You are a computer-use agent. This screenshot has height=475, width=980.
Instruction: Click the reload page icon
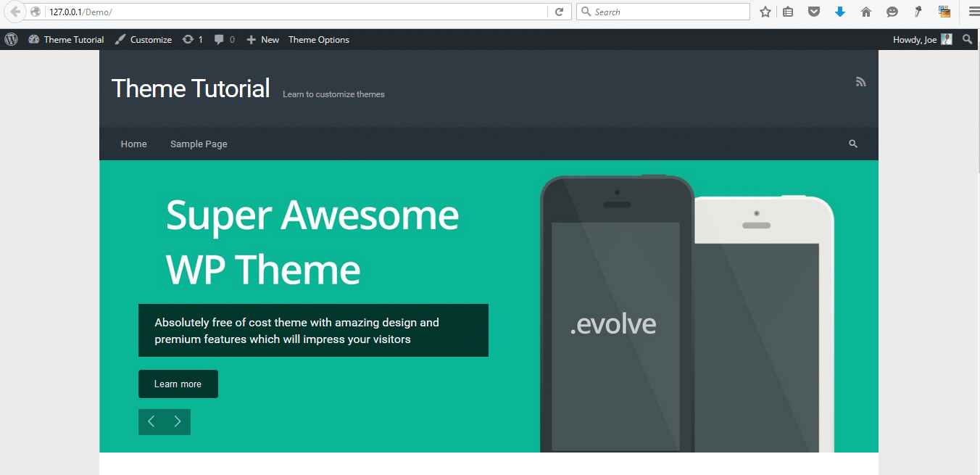point(559,12)
